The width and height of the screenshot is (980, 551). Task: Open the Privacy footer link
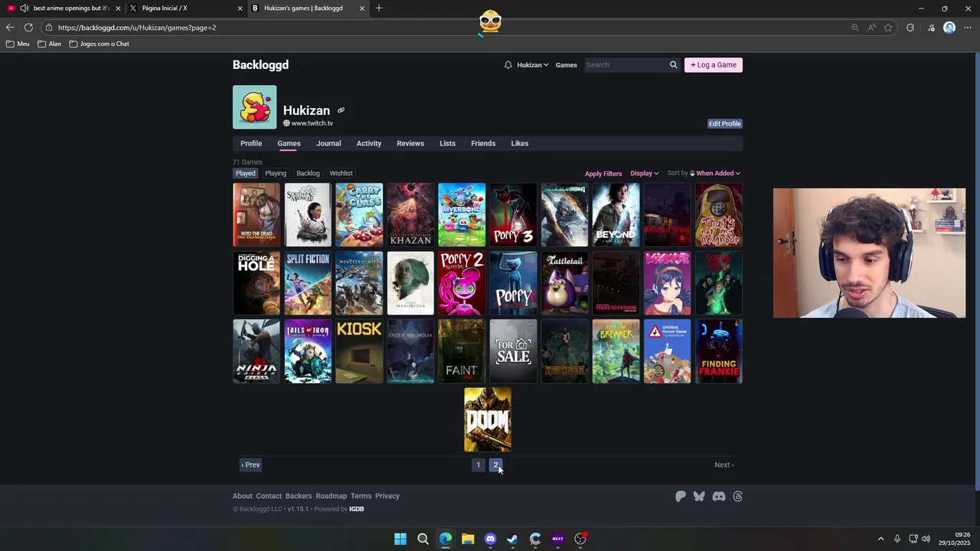(387, 497)
